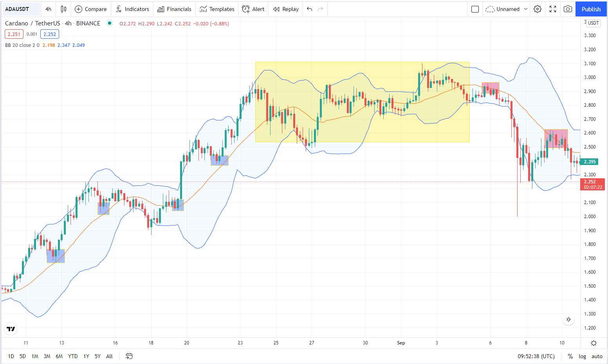Set range to 5D
The width and height of the screenshot is (608, 364).
(23, 356)
